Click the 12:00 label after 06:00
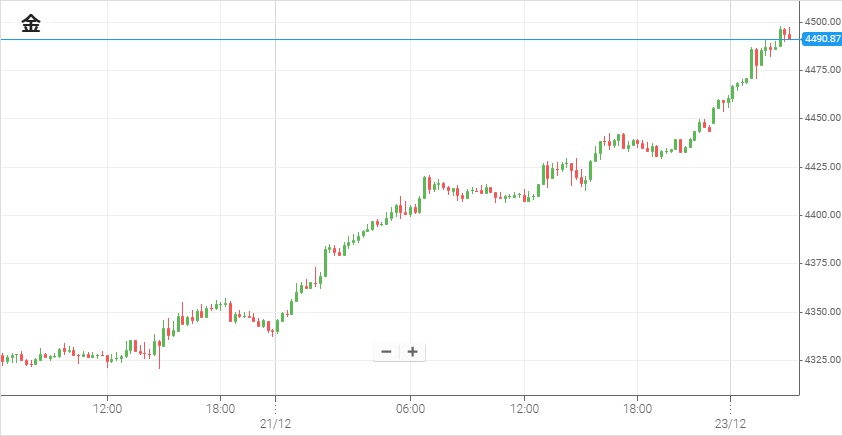The width and height of the screenshot is (842, 436). (525, 409)
